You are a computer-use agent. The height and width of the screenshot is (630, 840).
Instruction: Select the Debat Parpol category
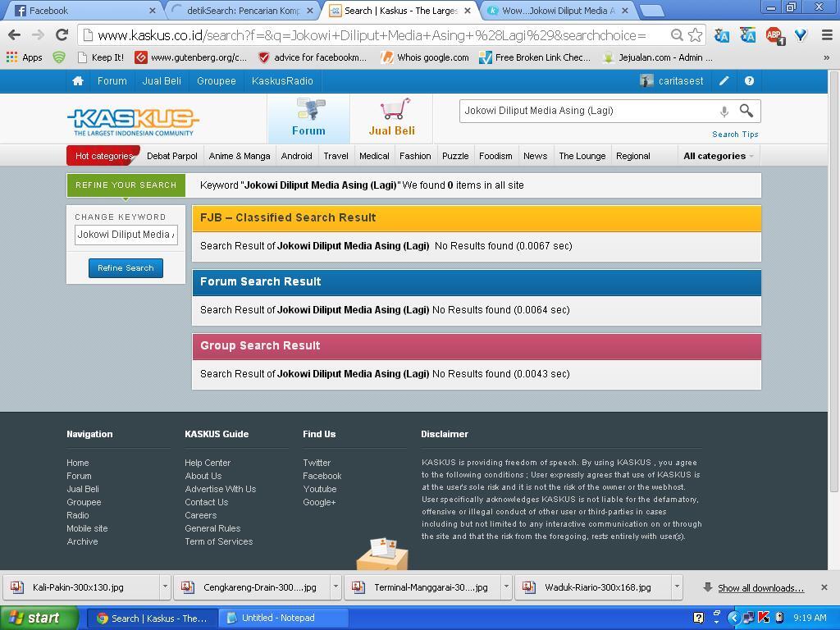(172, 156)
